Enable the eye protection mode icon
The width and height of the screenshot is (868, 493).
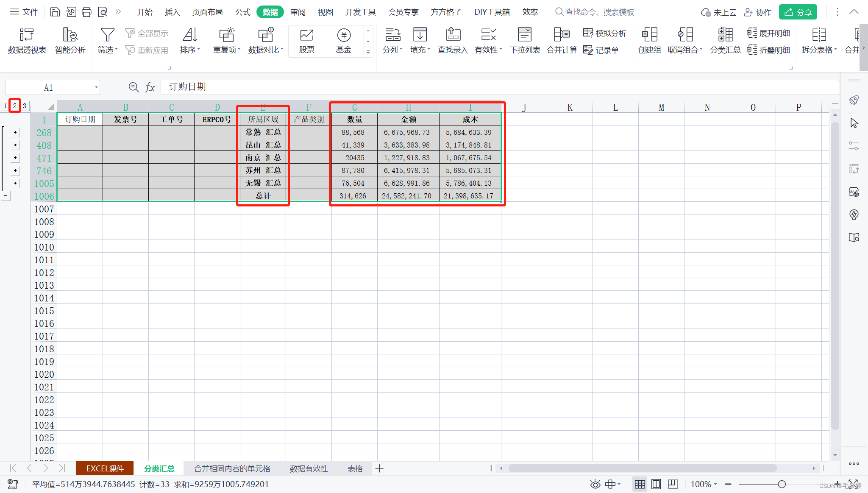coord(595,484)
